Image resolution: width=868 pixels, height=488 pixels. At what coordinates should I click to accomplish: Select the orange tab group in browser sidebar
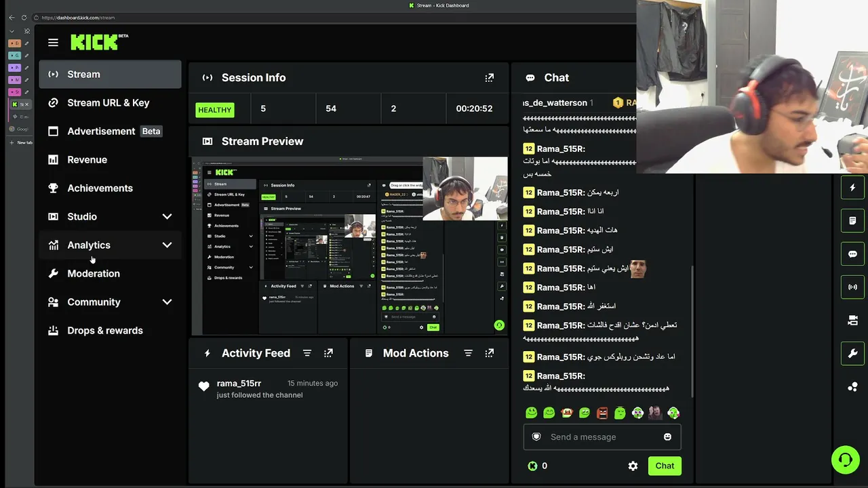(14, 43)
